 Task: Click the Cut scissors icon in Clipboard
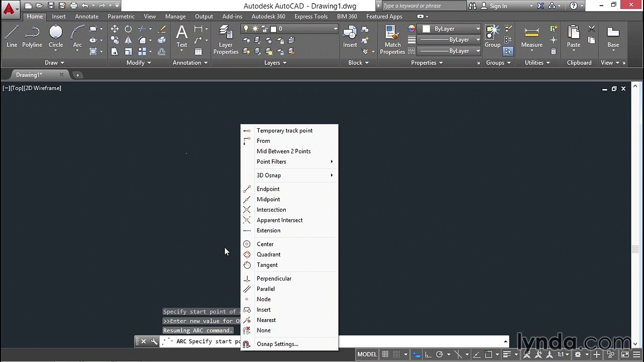[592, 29]
